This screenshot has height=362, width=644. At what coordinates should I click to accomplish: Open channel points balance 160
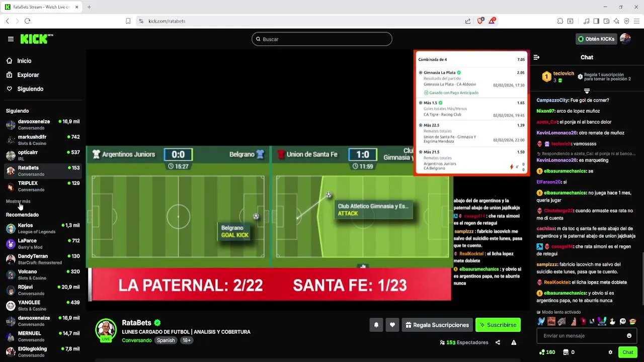(x=547, y=352)
